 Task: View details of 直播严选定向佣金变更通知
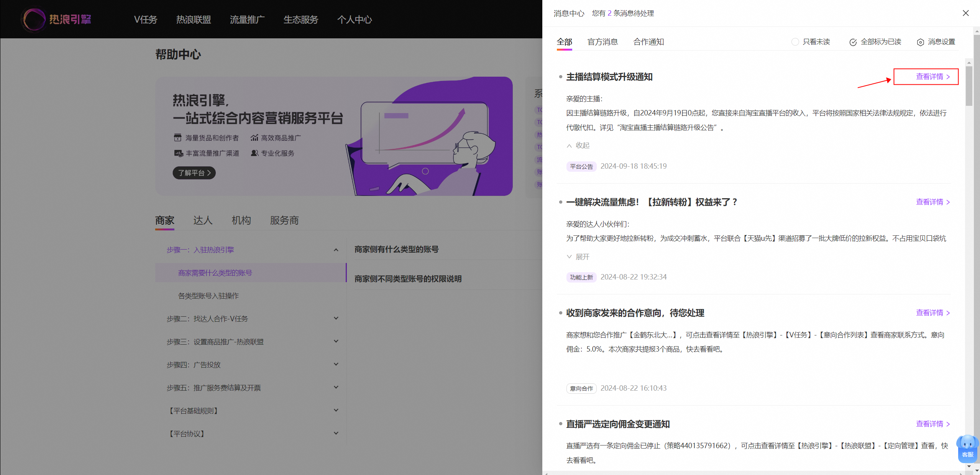933,424
